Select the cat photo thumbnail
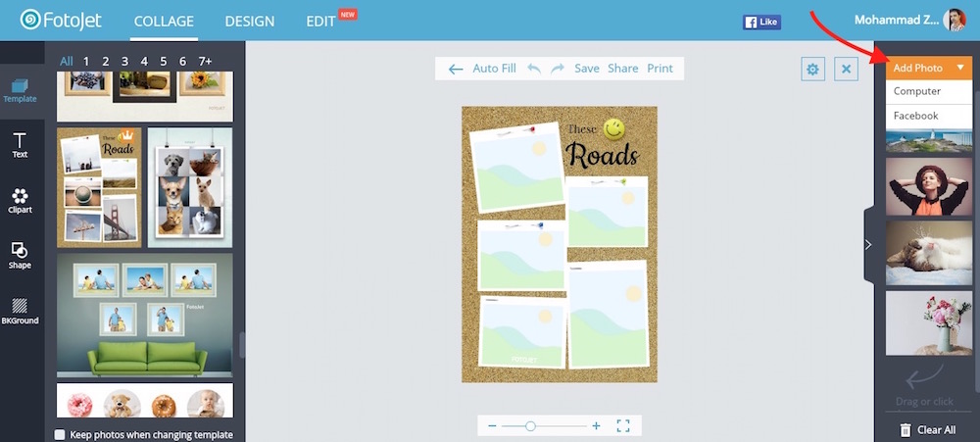The image size is (980, 442). coord(927,253)
